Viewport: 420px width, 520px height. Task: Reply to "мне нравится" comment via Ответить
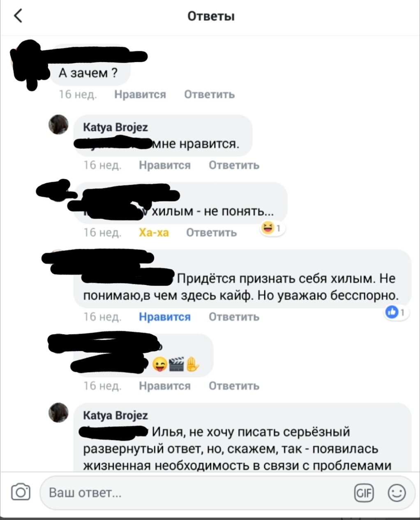tap(234, 165)
